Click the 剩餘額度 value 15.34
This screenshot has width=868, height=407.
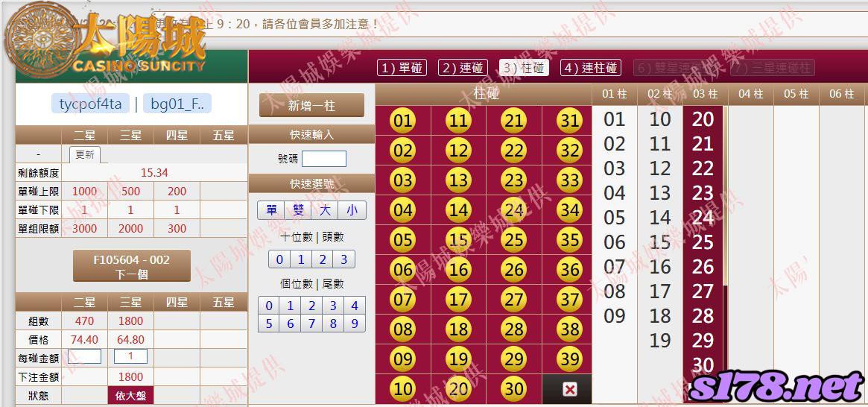coord(154,173)
